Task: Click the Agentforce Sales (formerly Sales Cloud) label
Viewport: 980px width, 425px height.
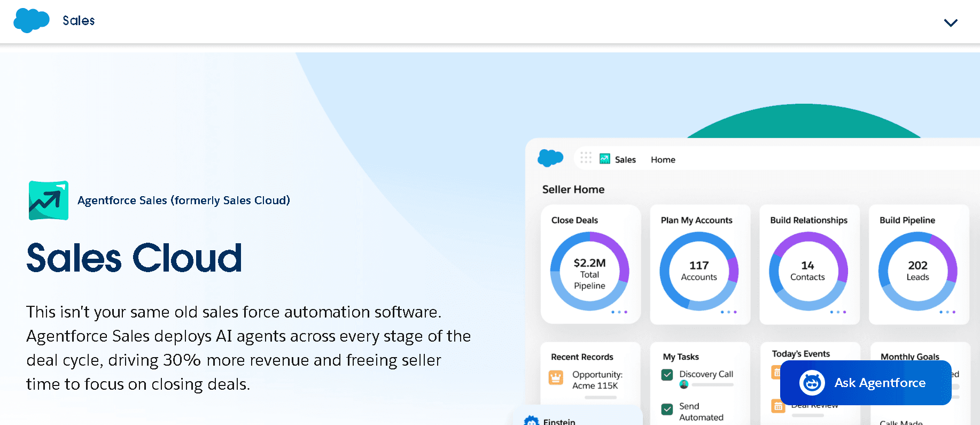Action: pos(184,200)
